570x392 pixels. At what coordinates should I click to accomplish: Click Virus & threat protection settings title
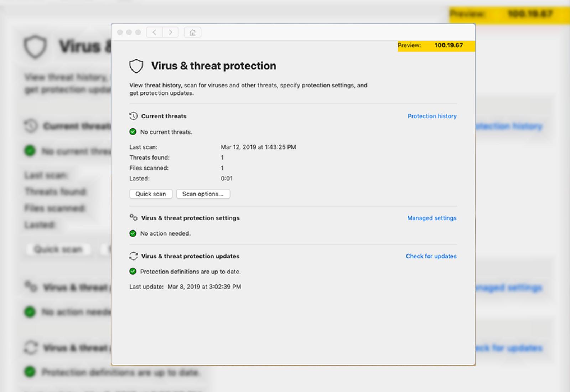click(x=190, y=218)
